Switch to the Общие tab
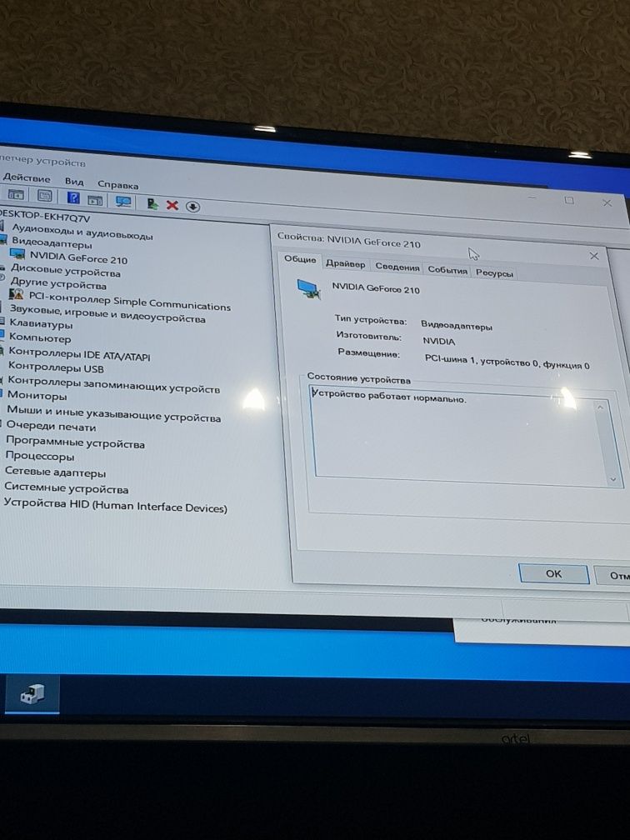This screenshot has width=630, height=840. tap(300, 259)
